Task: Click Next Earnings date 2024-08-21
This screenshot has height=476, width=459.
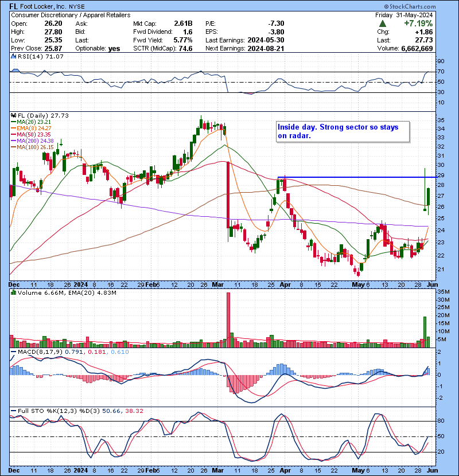Action: pyautogui.click(x=266, y=49)
